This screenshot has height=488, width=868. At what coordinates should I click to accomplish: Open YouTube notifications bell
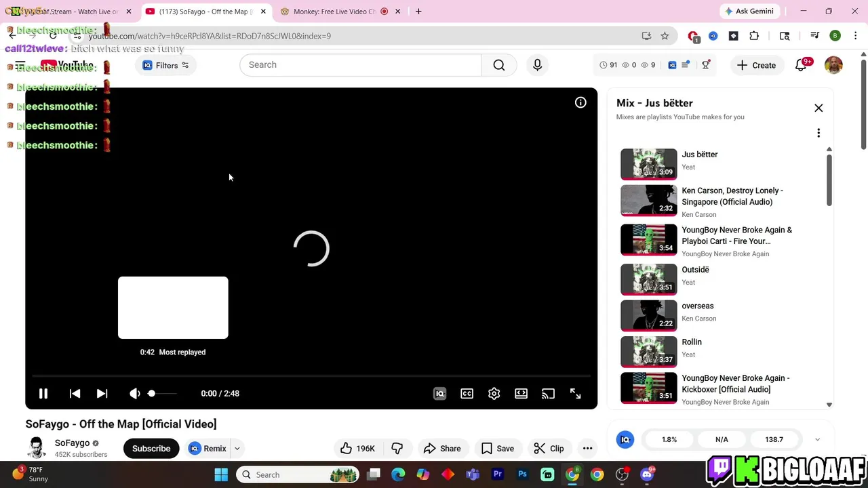(x=801, y=65)
